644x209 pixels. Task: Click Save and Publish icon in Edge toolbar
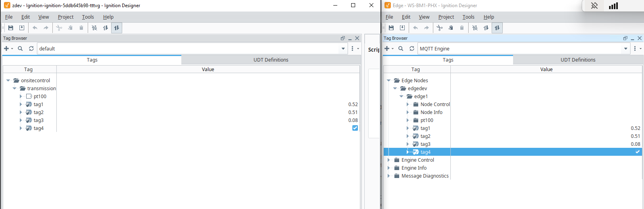tap(402, 28)
